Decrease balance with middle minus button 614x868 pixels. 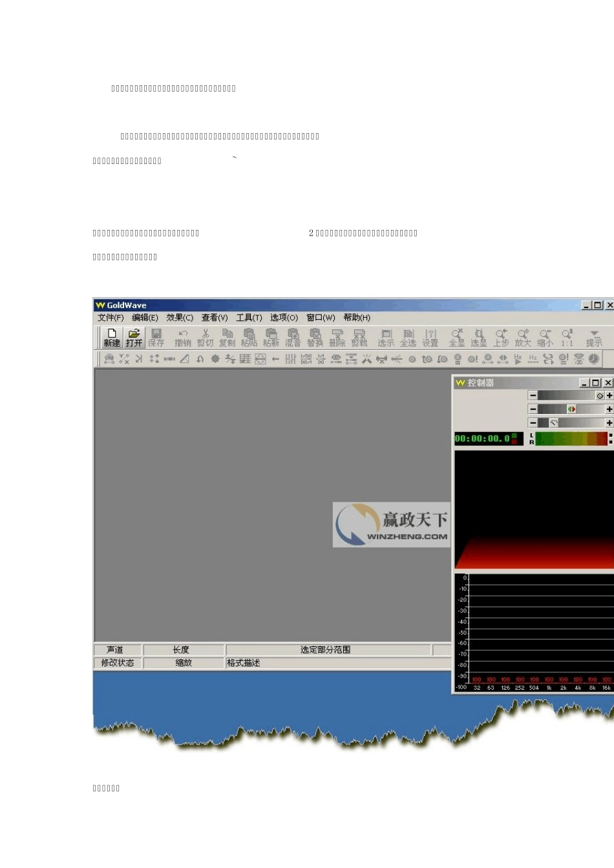533,409
